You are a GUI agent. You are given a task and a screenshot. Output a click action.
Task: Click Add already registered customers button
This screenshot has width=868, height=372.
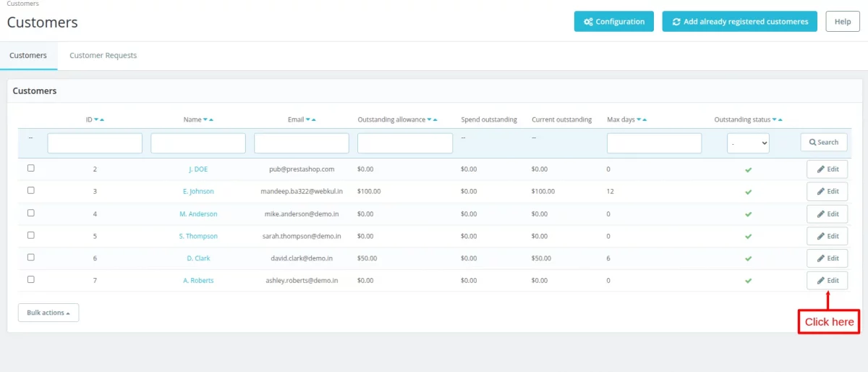[739, 22]
